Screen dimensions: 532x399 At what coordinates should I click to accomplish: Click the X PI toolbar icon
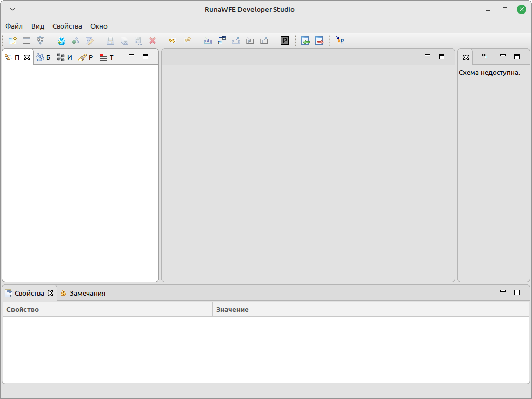[x=340, y=41]
